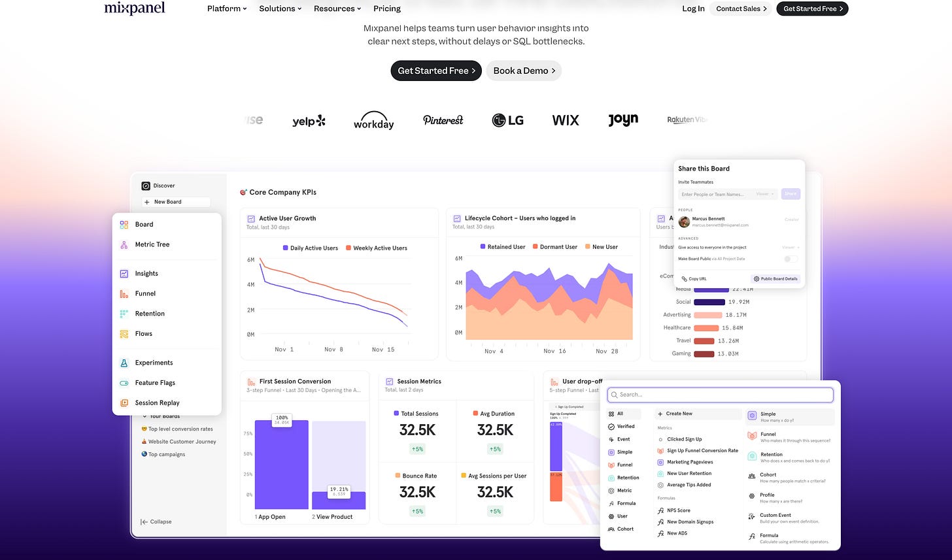Click the Public Board Details gear icon

757,279
